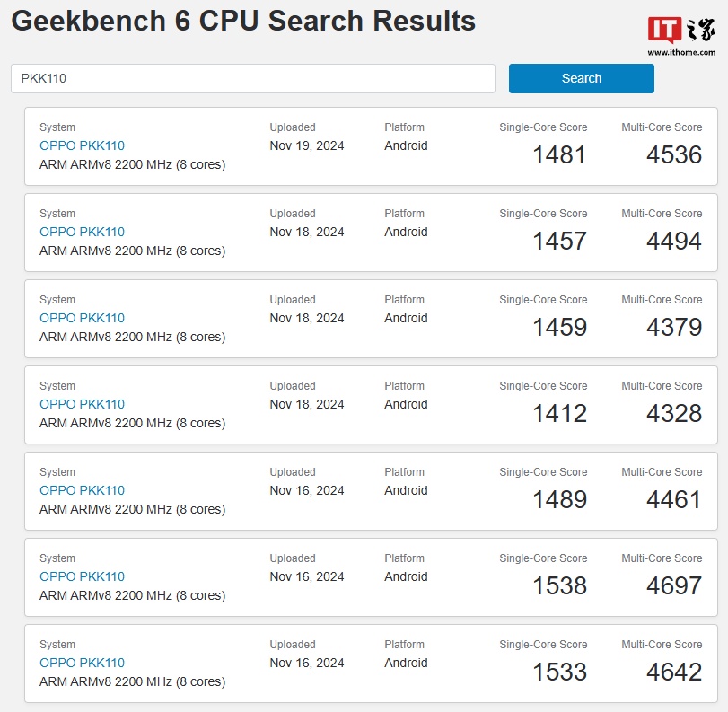The width and height of the screenshot is (728, 712).
Task: Click the multi-core score 4328
Action: click(x=674, y=413)
